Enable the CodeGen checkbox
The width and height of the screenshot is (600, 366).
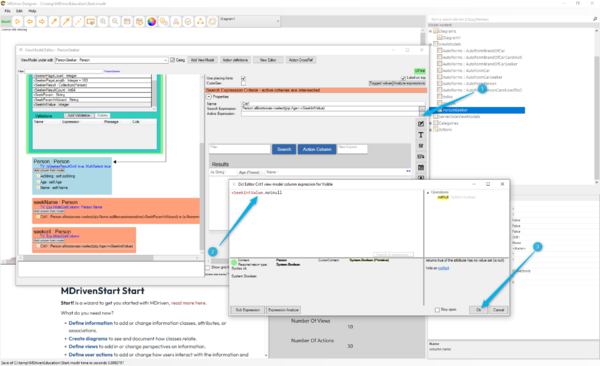pyautogui.click(x=243, y=83)
